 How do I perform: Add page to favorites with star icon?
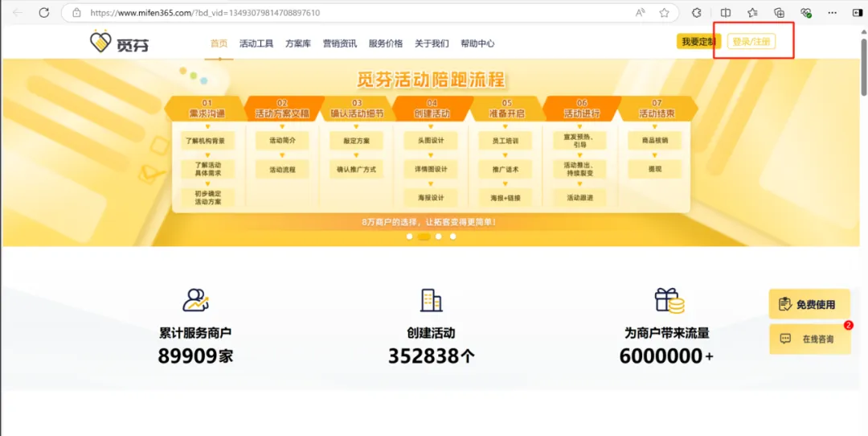[665, 13]
